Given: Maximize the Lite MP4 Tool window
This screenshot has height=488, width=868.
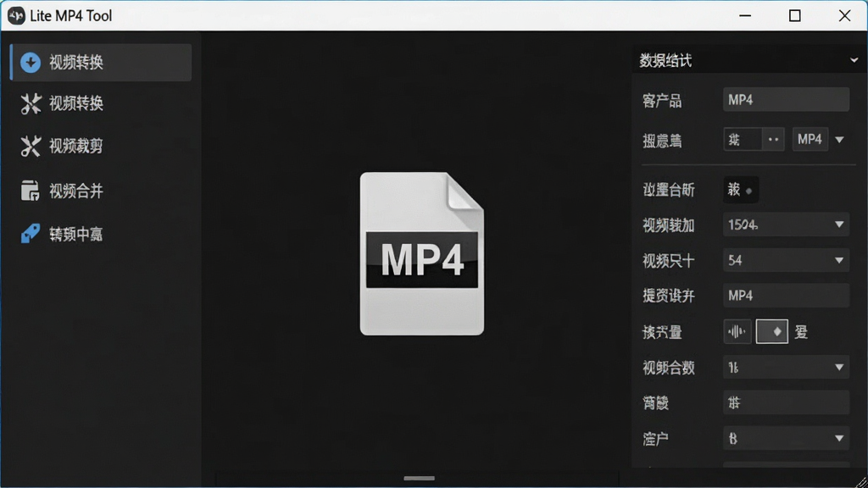Looking at the screenshot, I should point(795,15).
